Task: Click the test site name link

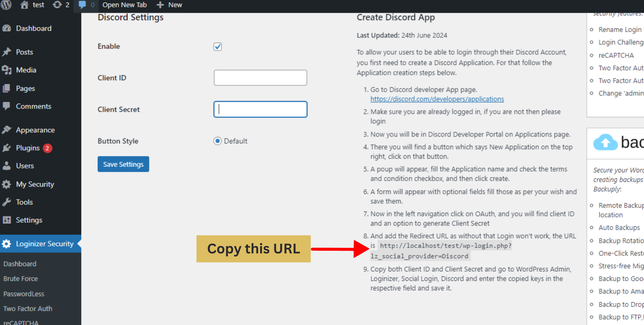Action: [x=38, y=5]
